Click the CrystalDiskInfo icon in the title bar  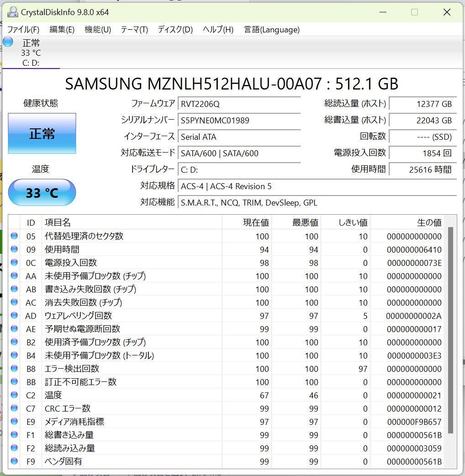coord(12,12)
